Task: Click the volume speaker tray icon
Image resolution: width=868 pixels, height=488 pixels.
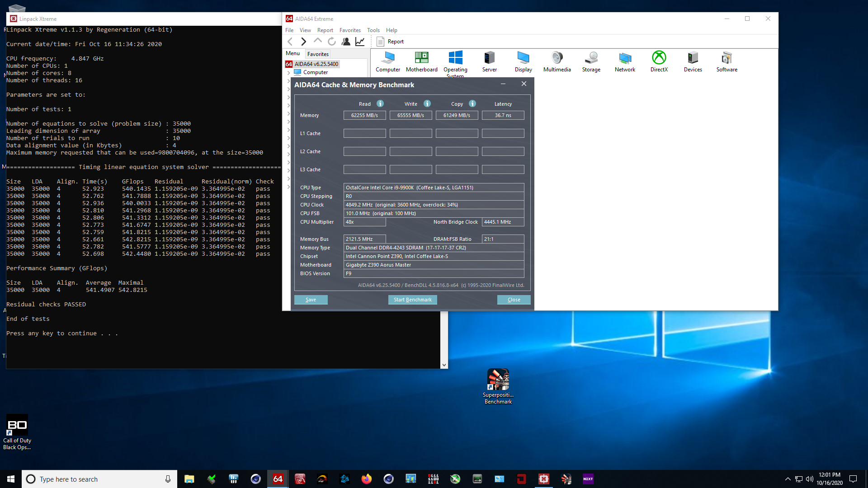Action: [x=809, y=479]
